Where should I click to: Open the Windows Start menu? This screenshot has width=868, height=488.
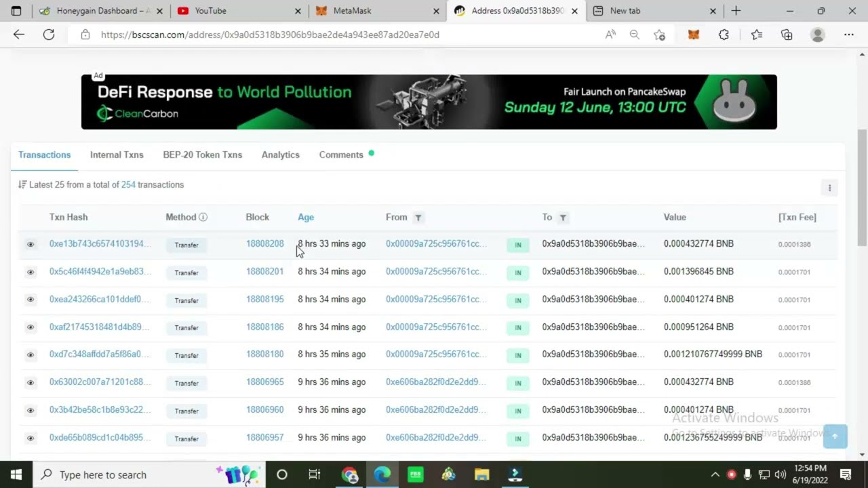point(16,474)
